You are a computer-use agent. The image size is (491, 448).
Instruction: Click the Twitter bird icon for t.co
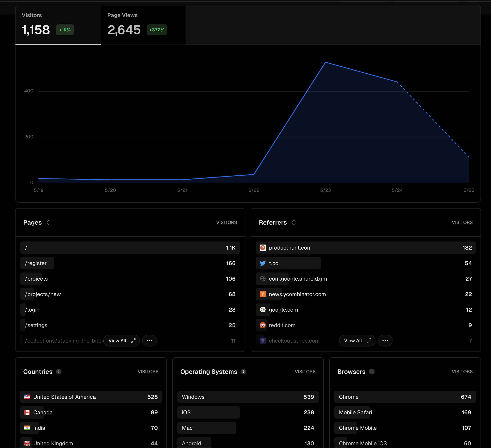point(263,263)
